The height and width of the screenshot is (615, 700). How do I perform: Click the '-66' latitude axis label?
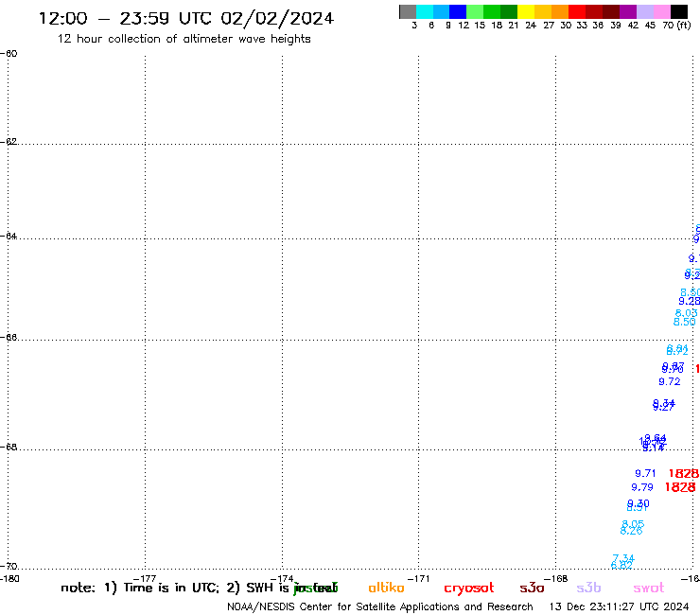(9, 337)
